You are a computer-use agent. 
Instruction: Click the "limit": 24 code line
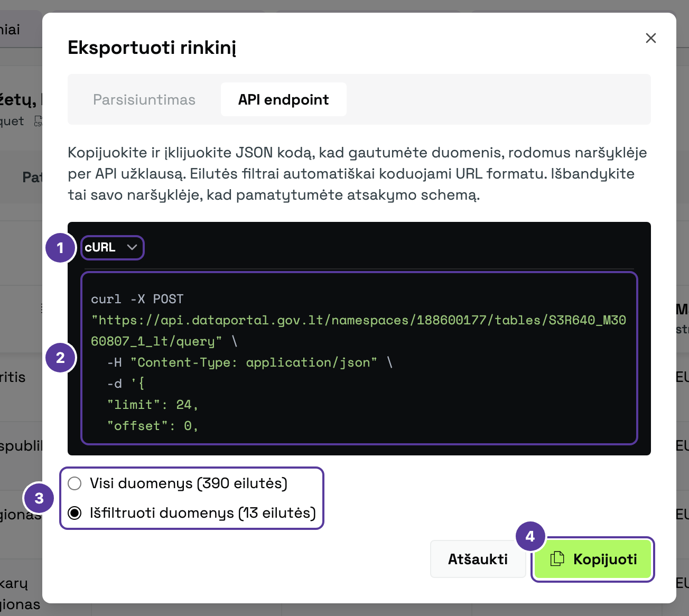pyautogui.click(x=153, y=405)
